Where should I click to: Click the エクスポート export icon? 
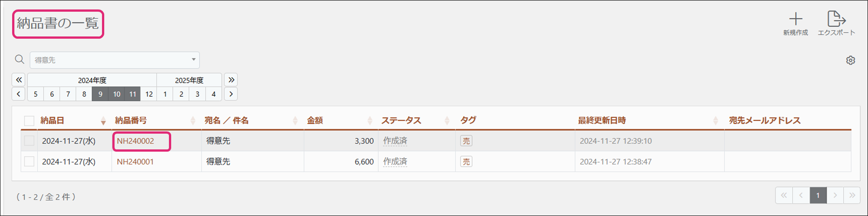point(836,19)
